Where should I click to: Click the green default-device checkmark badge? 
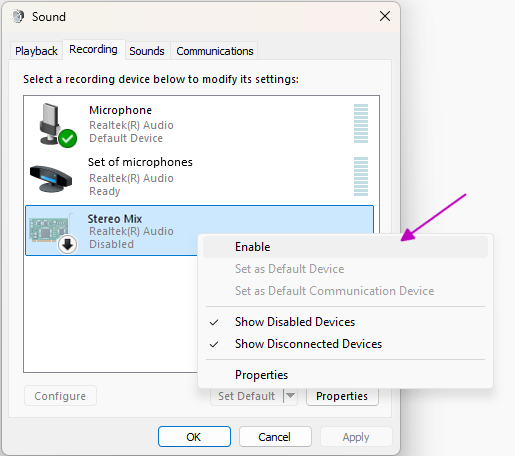68,138
